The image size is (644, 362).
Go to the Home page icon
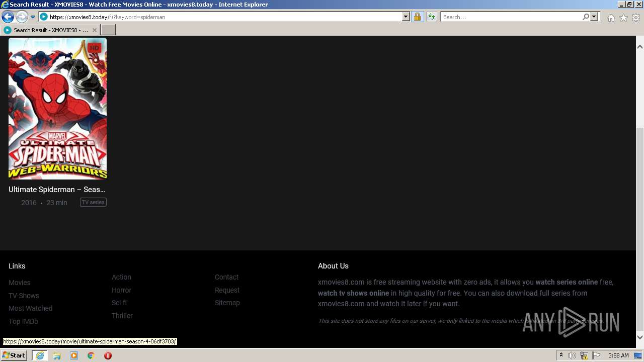[x=611, y=18]
